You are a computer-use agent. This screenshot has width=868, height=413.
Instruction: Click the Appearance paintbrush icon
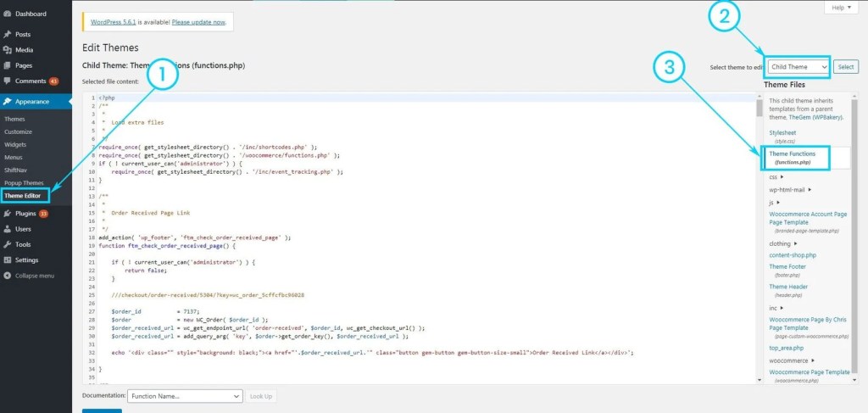(7, 102)
